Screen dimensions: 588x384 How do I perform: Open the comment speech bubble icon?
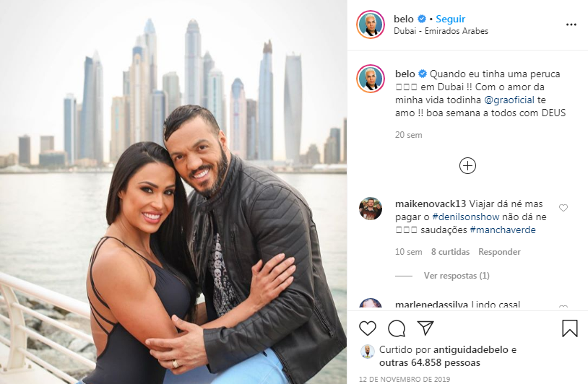(x=397, y=328)
